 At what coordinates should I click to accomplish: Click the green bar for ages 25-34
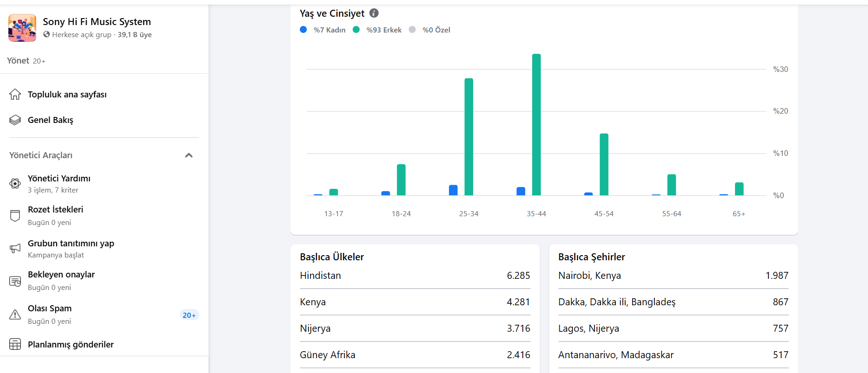click(469, 137)
